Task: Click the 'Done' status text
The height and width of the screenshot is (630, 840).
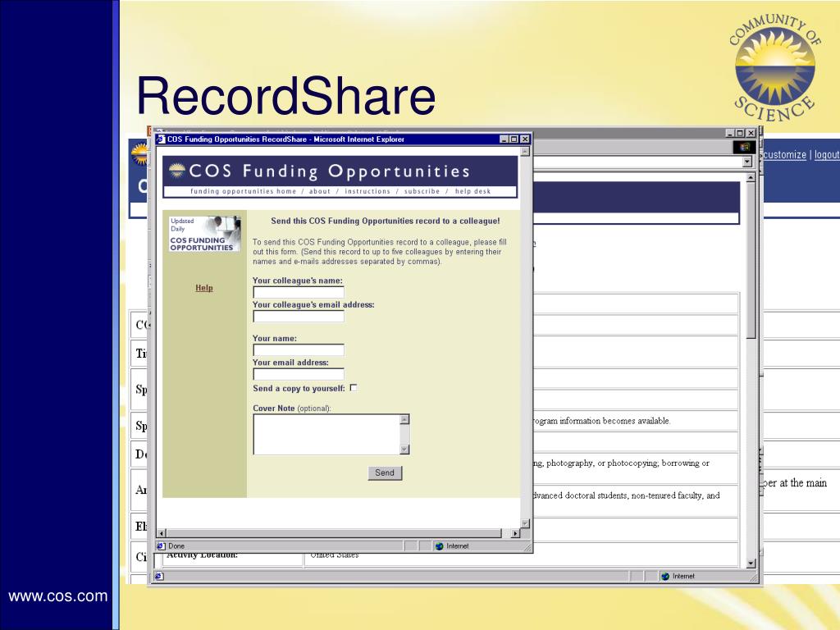Action: pyautogui.click(x=176, y=546)
